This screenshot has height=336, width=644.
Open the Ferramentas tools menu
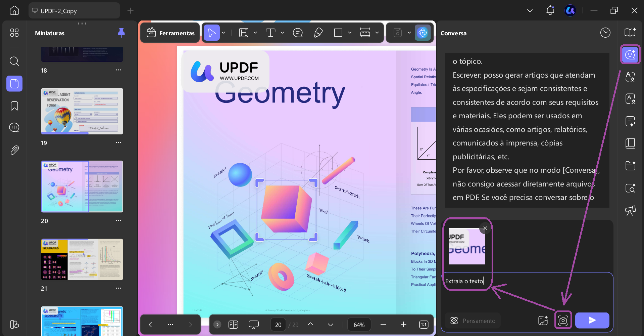click(x=170, y=33)
